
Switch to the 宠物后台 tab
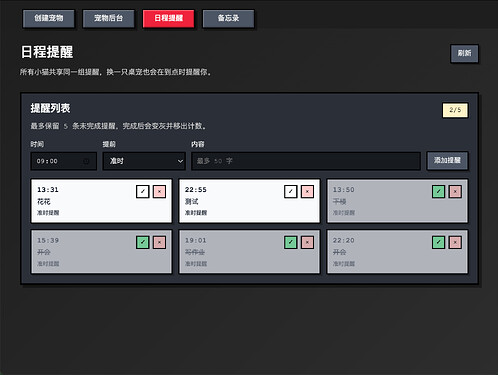[109, 18]
